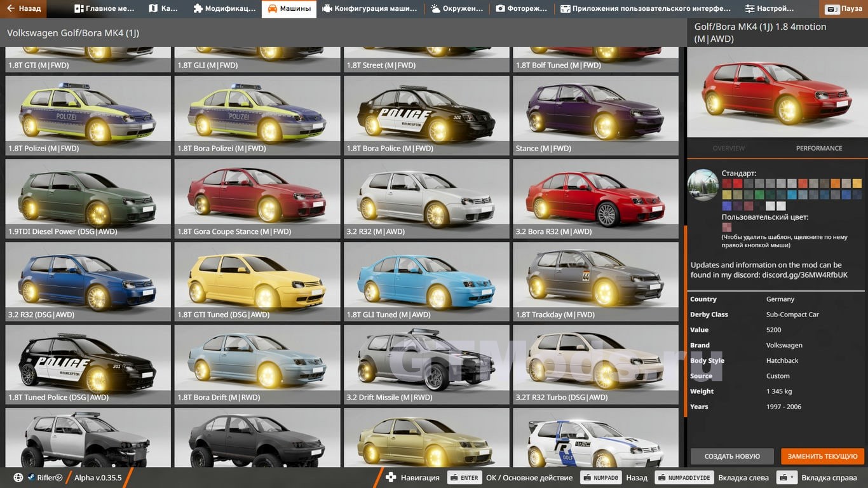Open the Главное меню tab
This screenshot has height=488, width=868.
[x=104, y=9]
